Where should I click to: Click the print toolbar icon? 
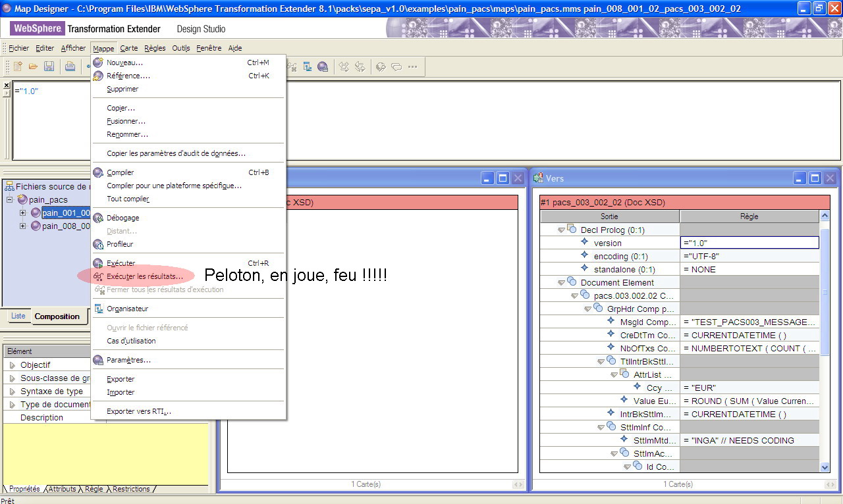coord(70,66)
